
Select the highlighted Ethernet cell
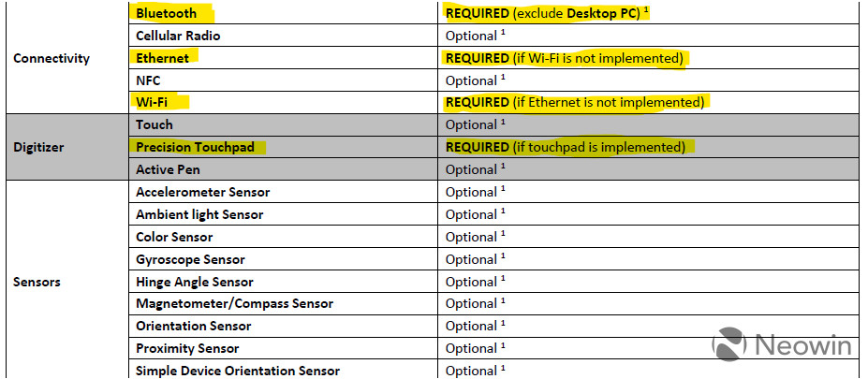click(x=162, y=58)
